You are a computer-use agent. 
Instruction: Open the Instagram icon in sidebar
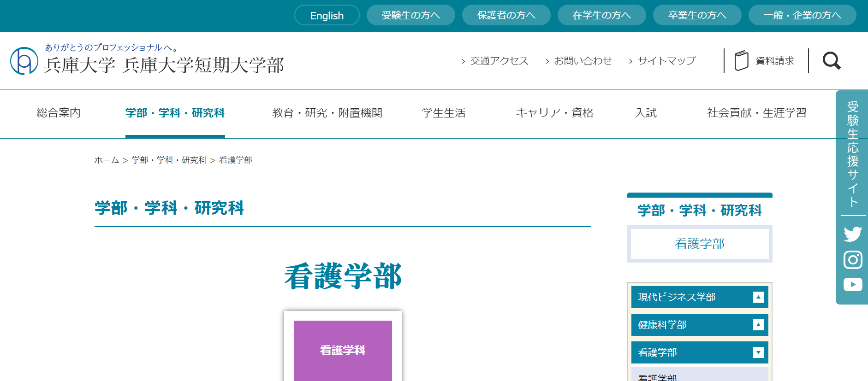pyautogui.click(x=853, y=260)
